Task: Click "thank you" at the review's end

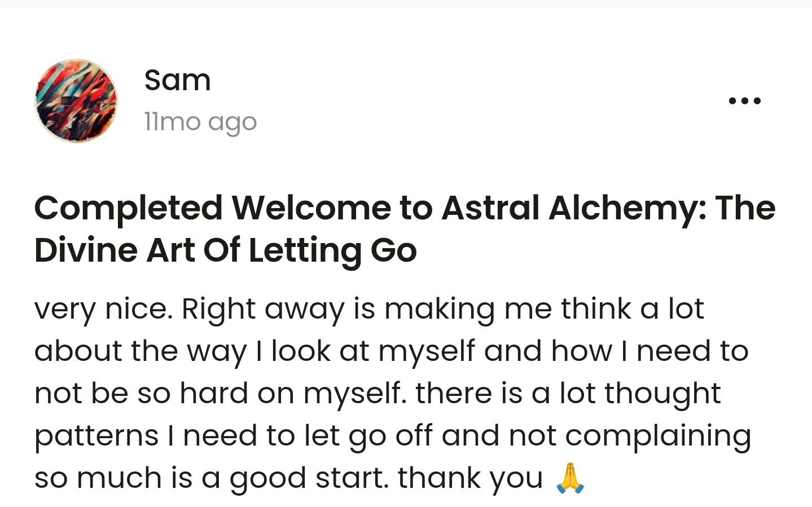Action: pyautogui.click(x=469, y=478)
